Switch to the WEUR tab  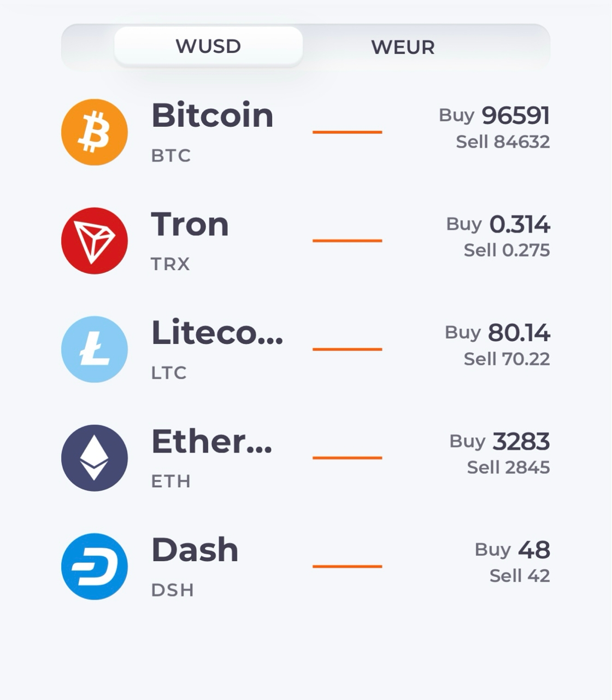pos(402,47)
